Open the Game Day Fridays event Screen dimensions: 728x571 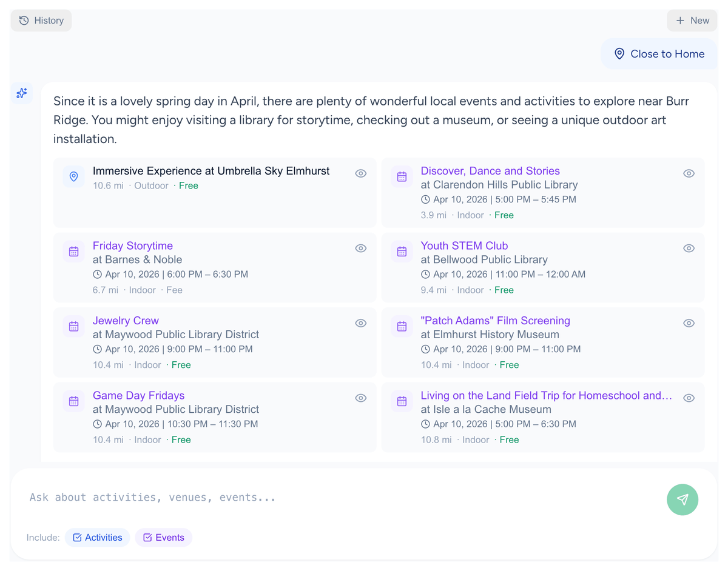click(138, 396)
